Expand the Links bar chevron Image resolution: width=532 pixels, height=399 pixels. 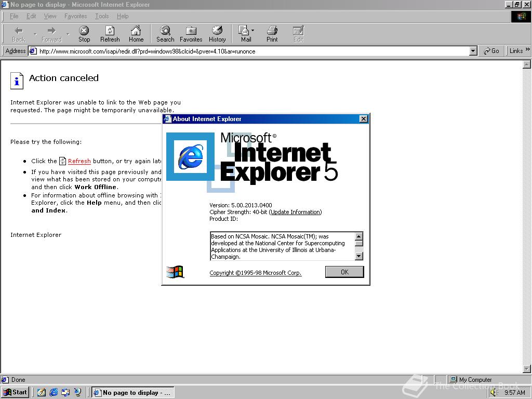coord(528,49)
